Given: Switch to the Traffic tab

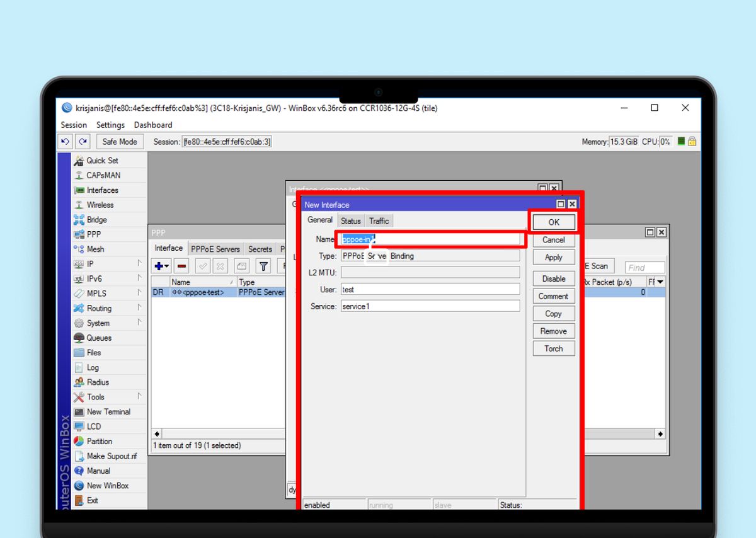Looking at the screenshot, I should click(379, 220).
